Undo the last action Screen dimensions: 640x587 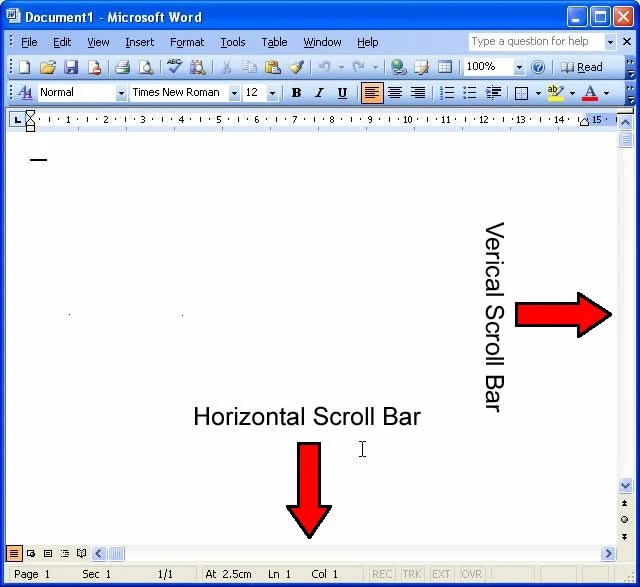click(324, 67)
